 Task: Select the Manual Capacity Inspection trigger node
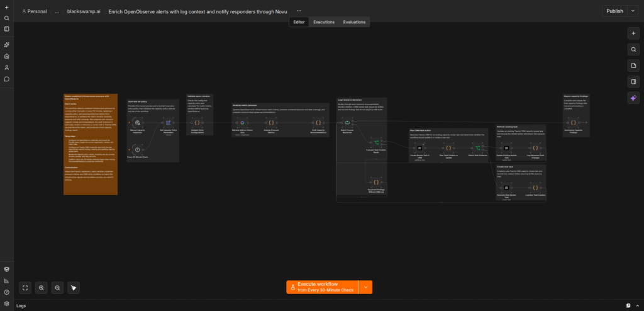point(137,123)
